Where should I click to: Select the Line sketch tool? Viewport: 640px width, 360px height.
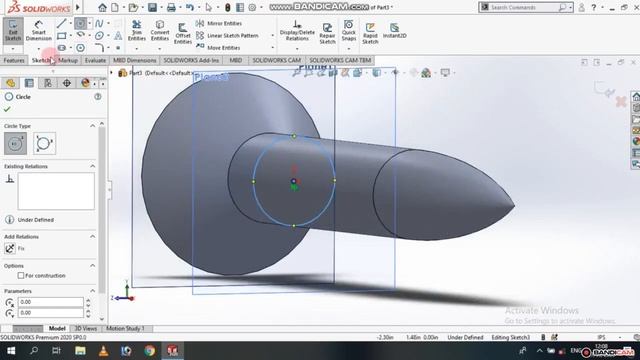[62, 24]
